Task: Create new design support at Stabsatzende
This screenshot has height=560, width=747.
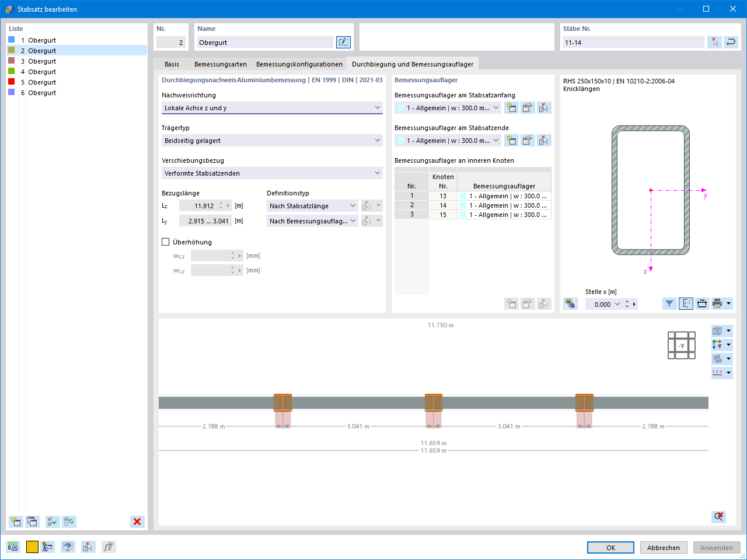Action: tap(511, 140)
